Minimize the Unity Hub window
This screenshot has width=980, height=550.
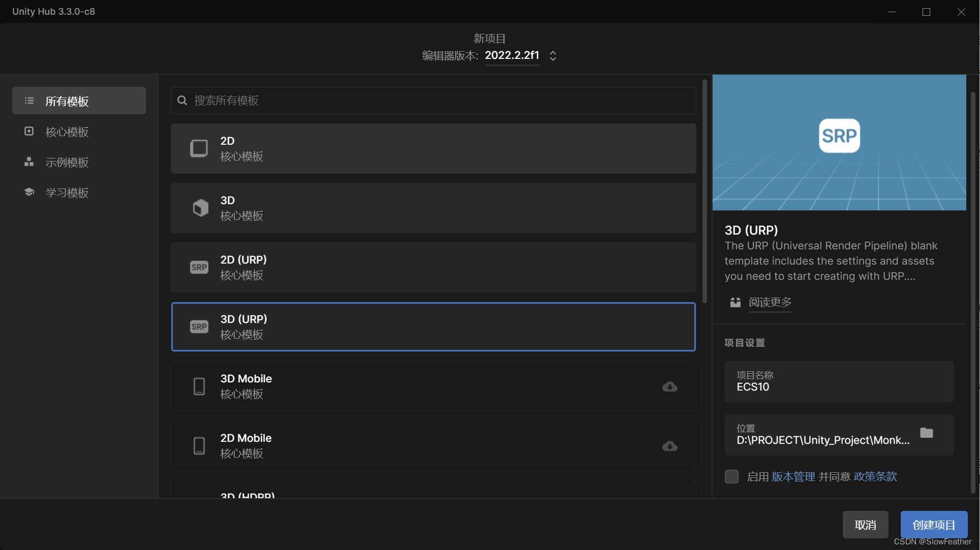[x=892, y=11]
